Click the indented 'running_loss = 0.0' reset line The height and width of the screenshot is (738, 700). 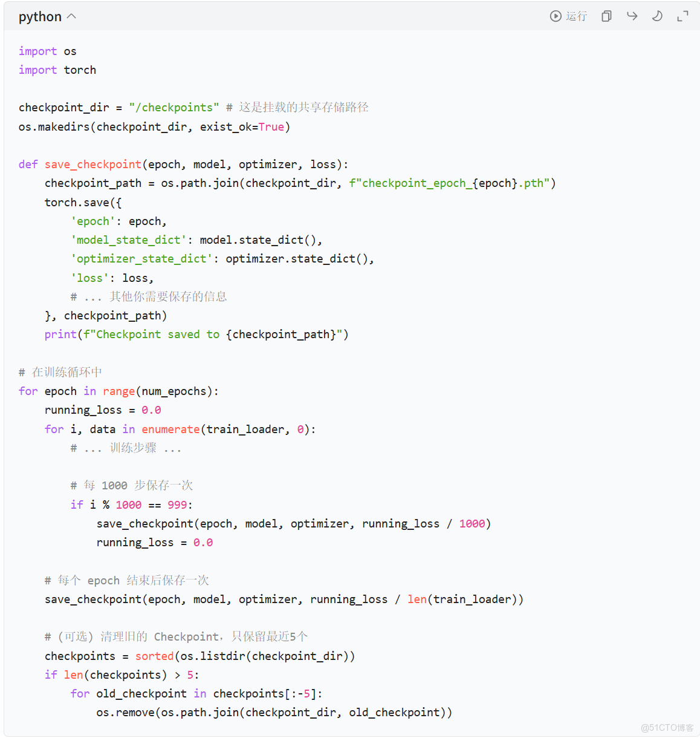155,543
